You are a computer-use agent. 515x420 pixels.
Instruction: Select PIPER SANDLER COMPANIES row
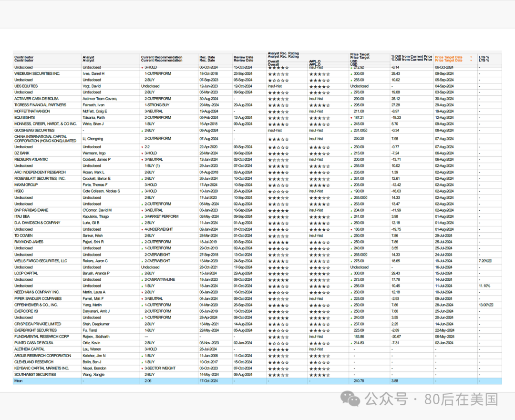point(257,299)
